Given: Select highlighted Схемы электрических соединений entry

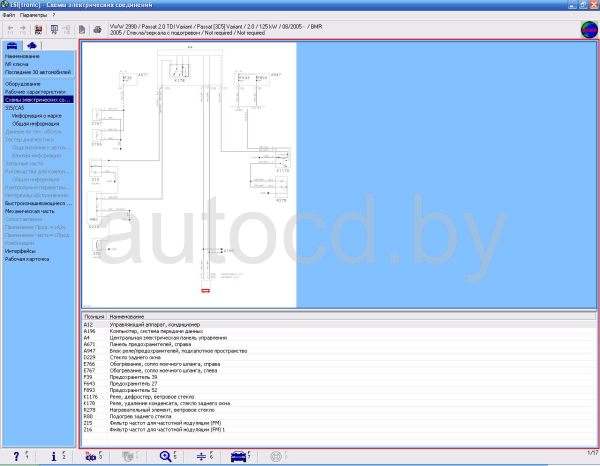Looking at the screenshot, I should pos(38,99).
